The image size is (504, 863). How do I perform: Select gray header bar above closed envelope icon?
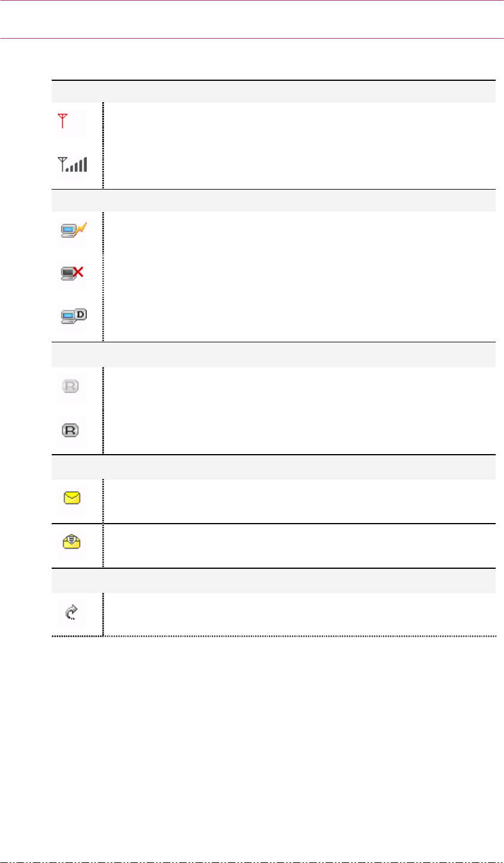pos(273,467)
